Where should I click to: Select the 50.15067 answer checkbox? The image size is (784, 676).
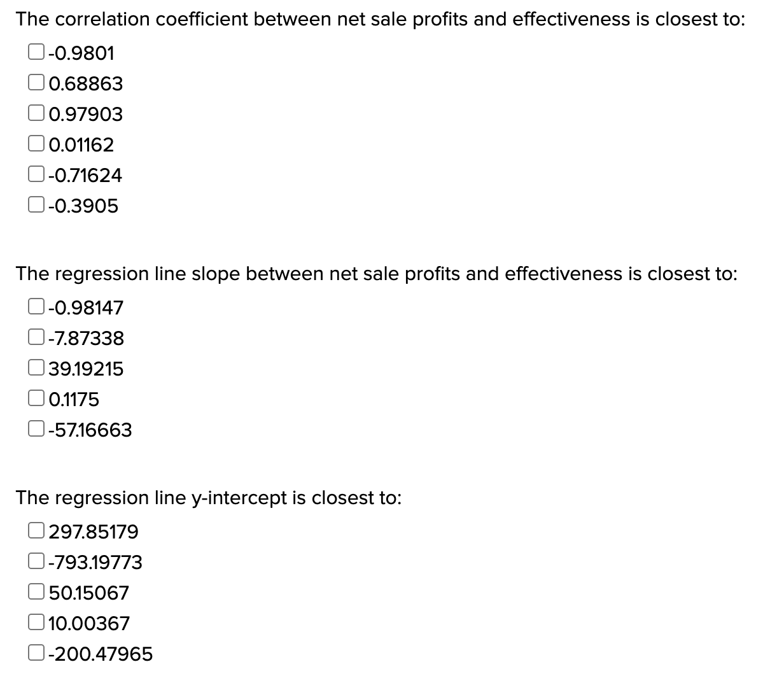(x=35, y=591)
